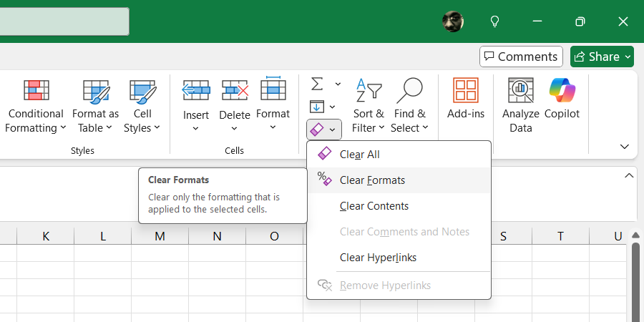Pick Clear Contents in the menu
Image resolution: width=644 pixels, height=322 pixels.
(x=374, y=206)
